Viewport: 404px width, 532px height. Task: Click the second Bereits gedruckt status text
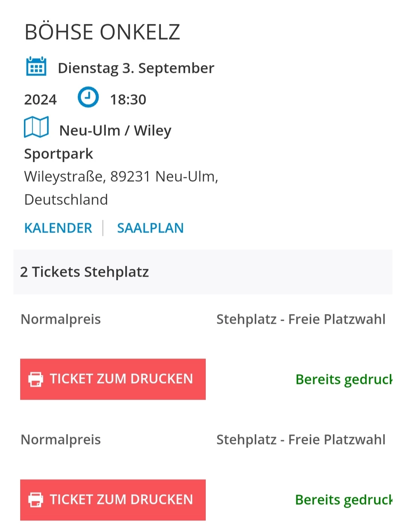coord(344,500)
